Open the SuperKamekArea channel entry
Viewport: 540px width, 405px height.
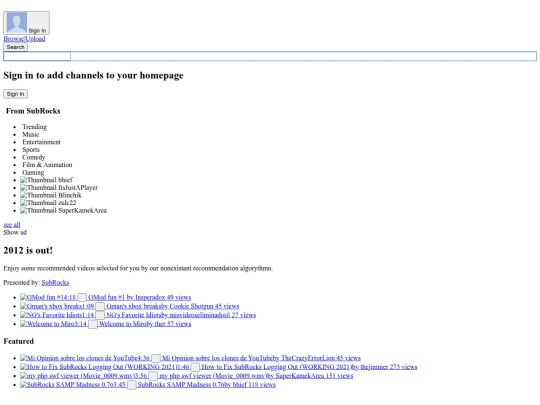coord(63,210)
